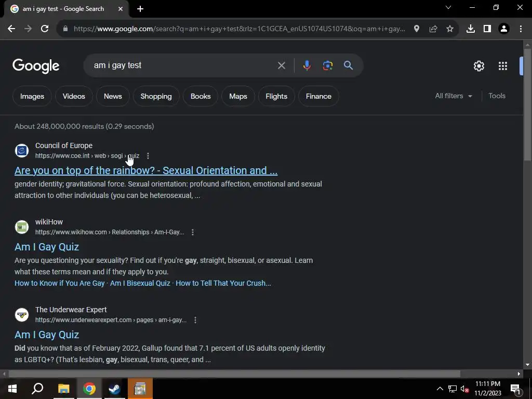
Task: Open the network tray icon
Action: tap(453, 389)
